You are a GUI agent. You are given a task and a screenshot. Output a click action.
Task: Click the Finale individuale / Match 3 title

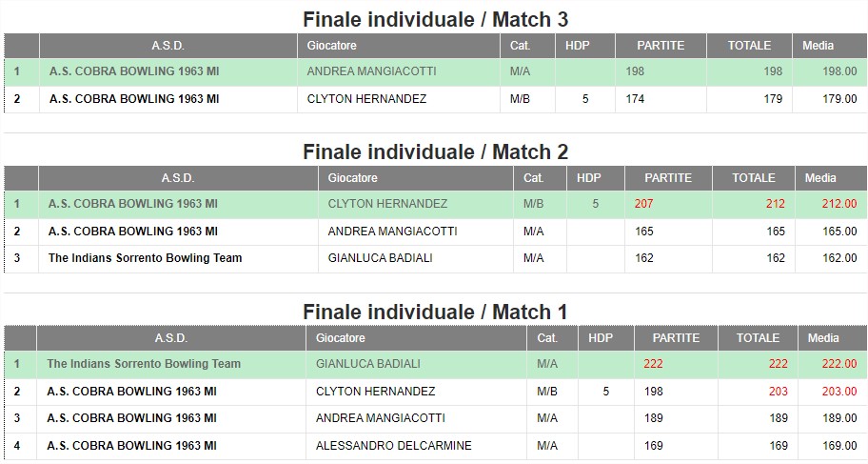(435, 19)
